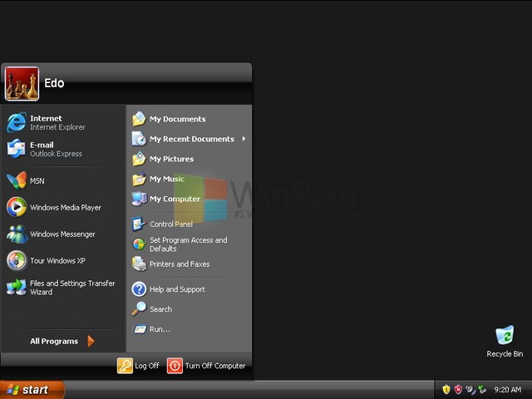The width and height of the screenshot is (532, 399).
Task: Open the My Computer icon
Action: (139, 199)
